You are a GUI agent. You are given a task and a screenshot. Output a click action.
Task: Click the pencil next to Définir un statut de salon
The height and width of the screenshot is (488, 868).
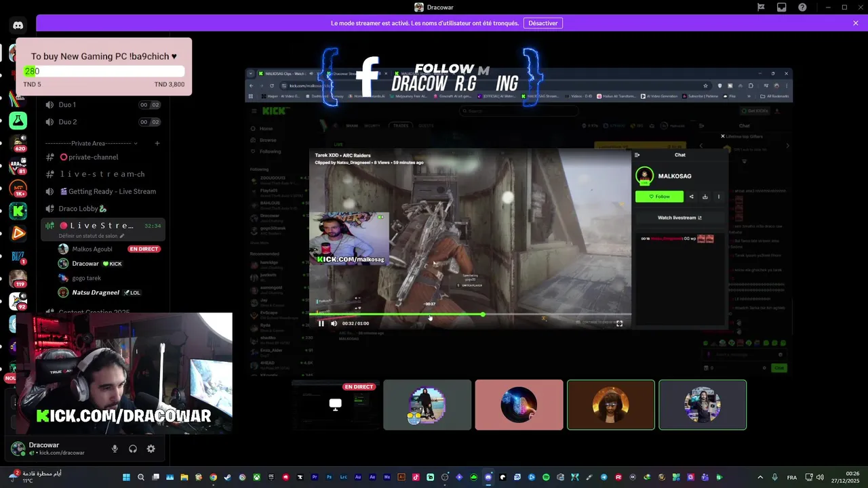122,236
